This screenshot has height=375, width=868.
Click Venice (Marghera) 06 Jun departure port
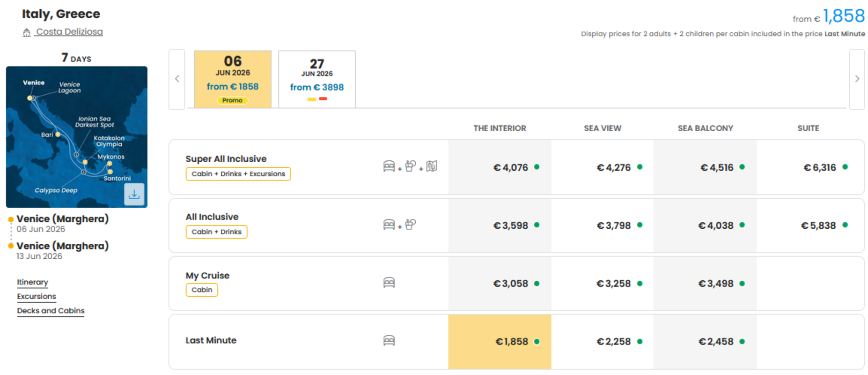(63, 219)
